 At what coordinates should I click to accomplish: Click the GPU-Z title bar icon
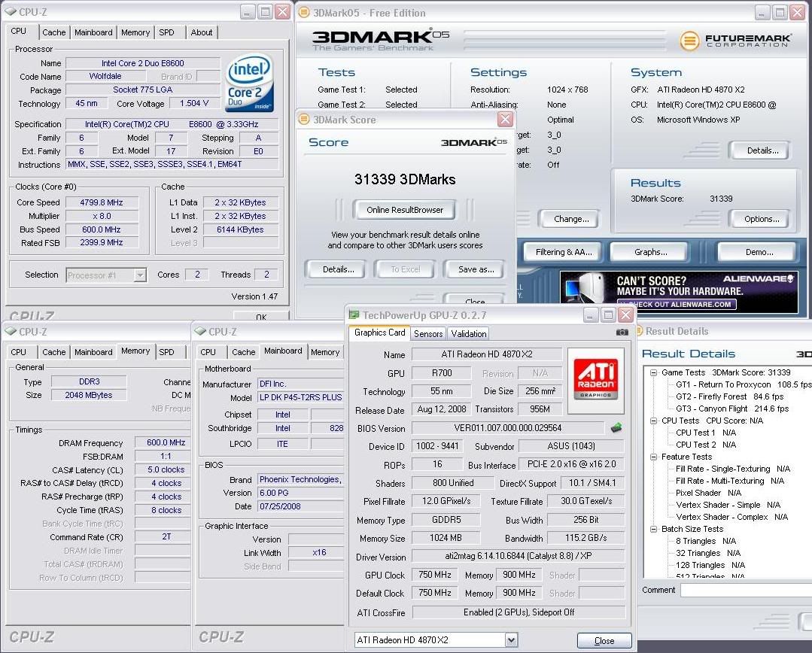354,315
